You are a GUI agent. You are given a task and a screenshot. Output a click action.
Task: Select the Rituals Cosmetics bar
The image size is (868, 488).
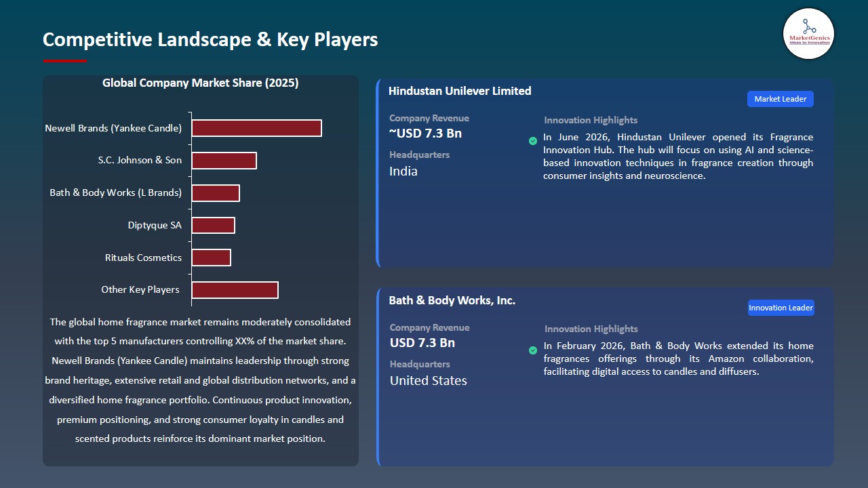pyautogui.click(x=211, y=258)
